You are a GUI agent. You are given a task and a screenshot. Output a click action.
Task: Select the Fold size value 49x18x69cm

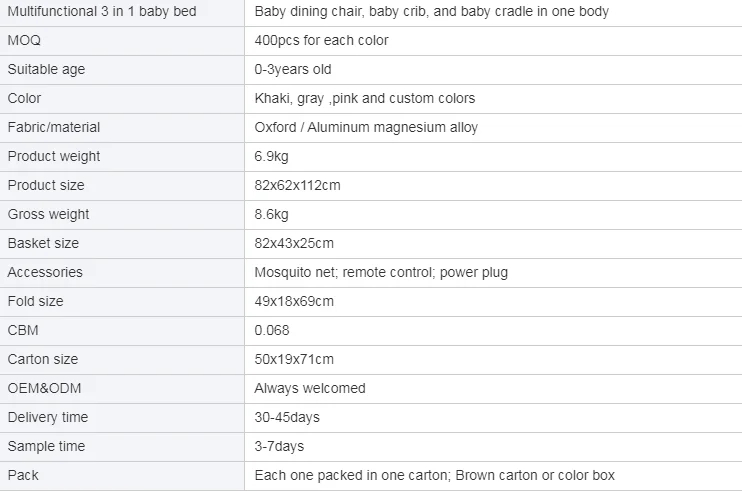294,302
